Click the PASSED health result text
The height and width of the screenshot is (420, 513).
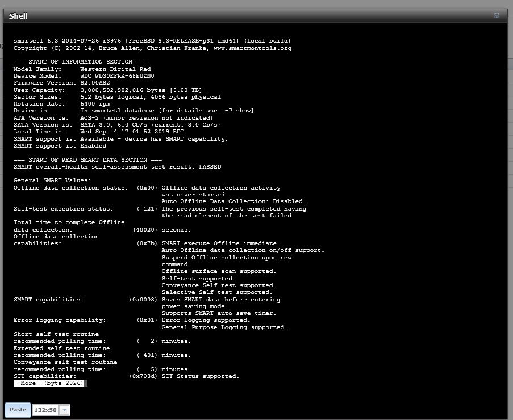point(210,167)
